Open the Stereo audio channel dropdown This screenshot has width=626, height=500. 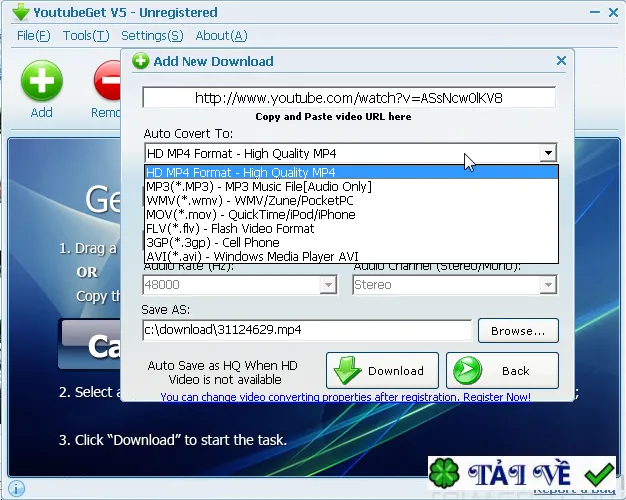(548, 285)
